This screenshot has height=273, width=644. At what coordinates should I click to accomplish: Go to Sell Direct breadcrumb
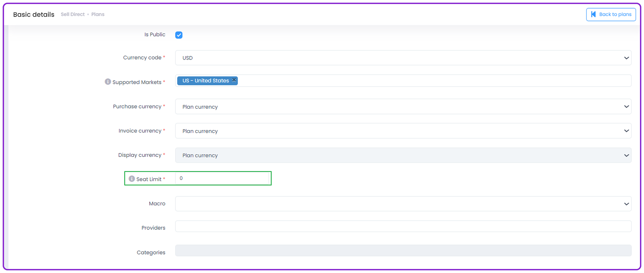pos(73,14)
